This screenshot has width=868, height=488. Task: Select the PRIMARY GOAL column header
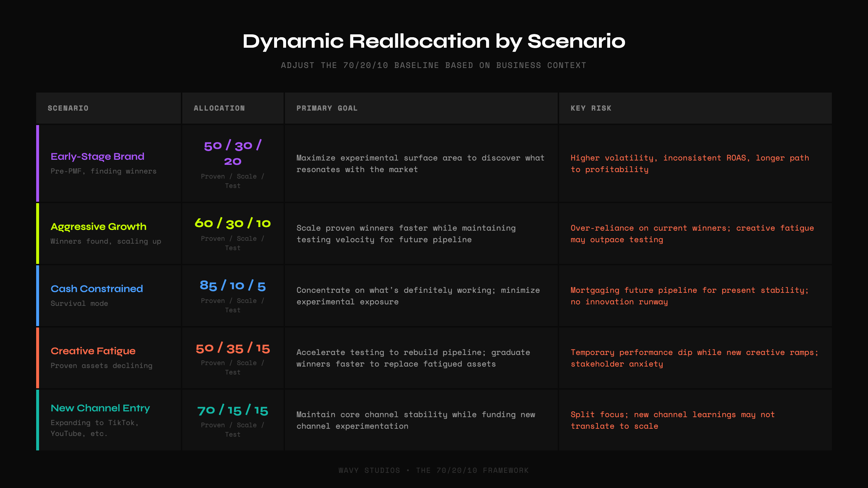point(327,108)
